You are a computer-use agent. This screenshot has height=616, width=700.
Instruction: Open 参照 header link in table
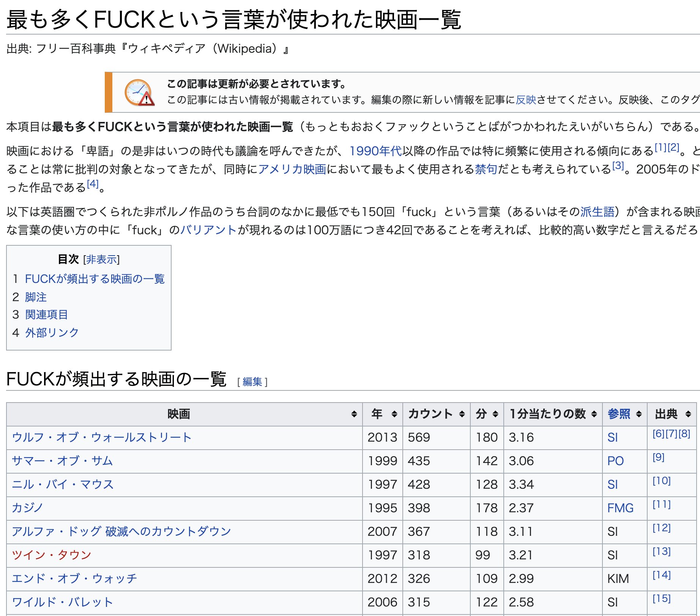pyautogui.click(x=619, y=414)
